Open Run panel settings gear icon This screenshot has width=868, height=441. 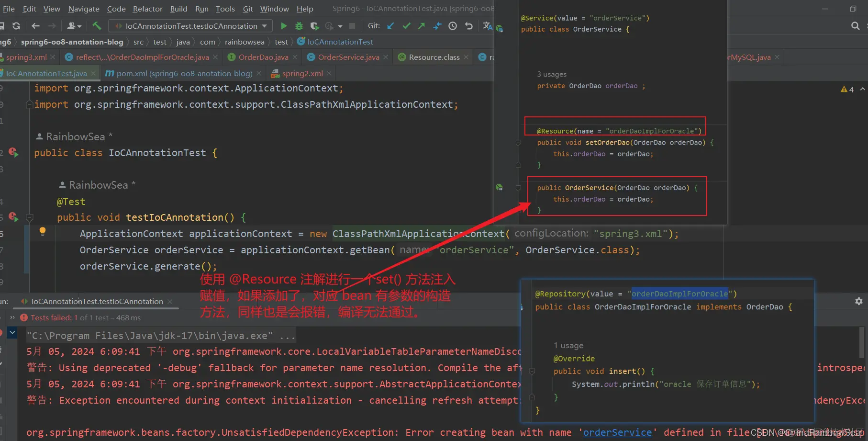pyautogui.click(x=859, y=301)
